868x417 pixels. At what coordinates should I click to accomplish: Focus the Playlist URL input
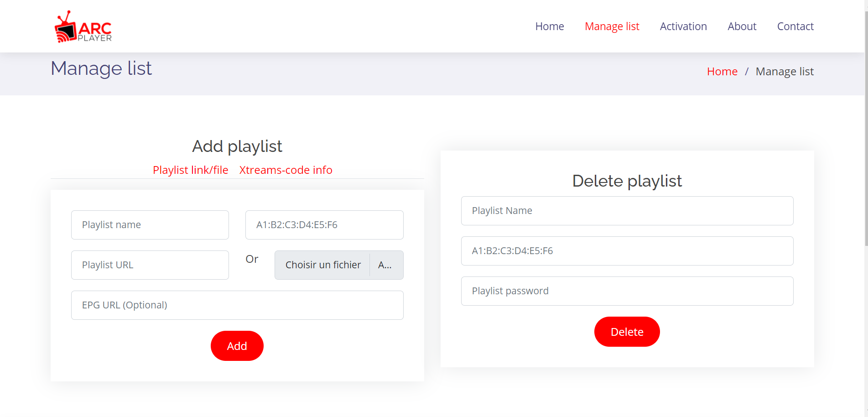click(150, 265)
